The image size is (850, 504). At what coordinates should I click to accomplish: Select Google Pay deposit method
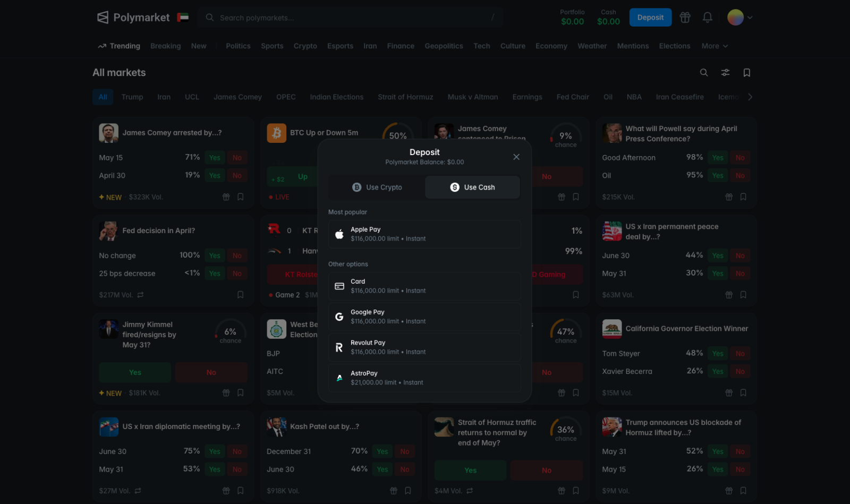(x=424, y=317)
